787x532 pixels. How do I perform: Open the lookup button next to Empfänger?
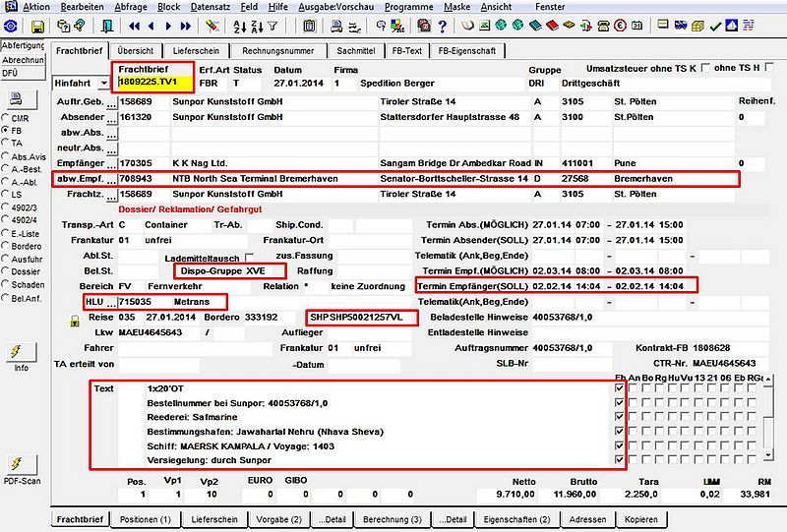pos(112,164)
